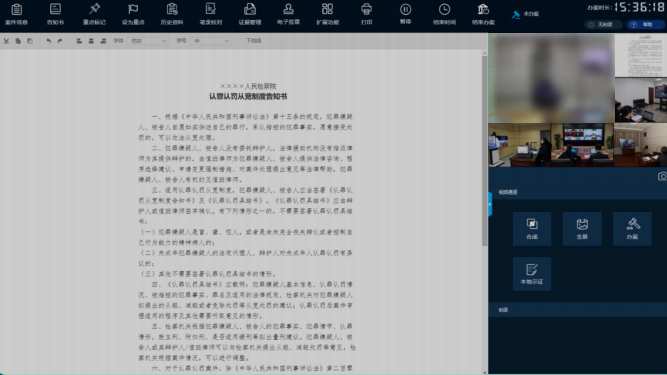Undo the last edit

coord(48,41)
